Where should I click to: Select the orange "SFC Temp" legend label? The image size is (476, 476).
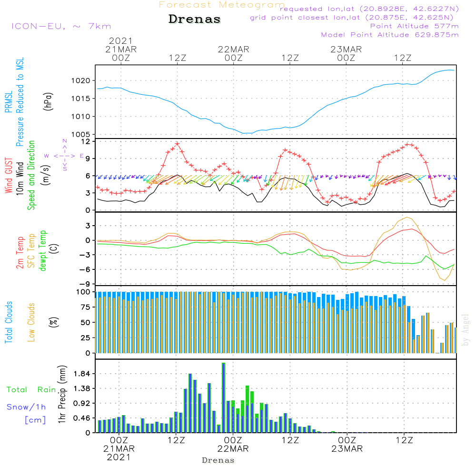pos(31,251)
